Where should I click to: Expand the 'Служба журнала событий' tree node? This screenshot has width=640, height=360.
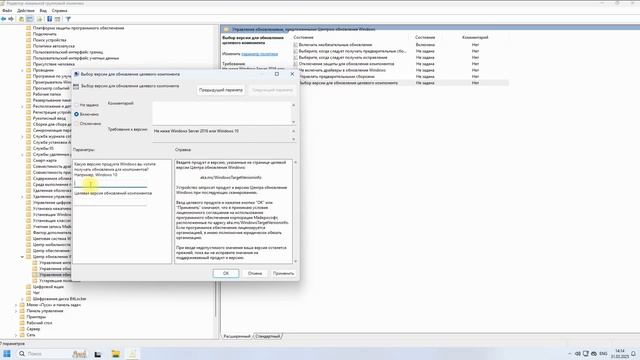point(22,136)
